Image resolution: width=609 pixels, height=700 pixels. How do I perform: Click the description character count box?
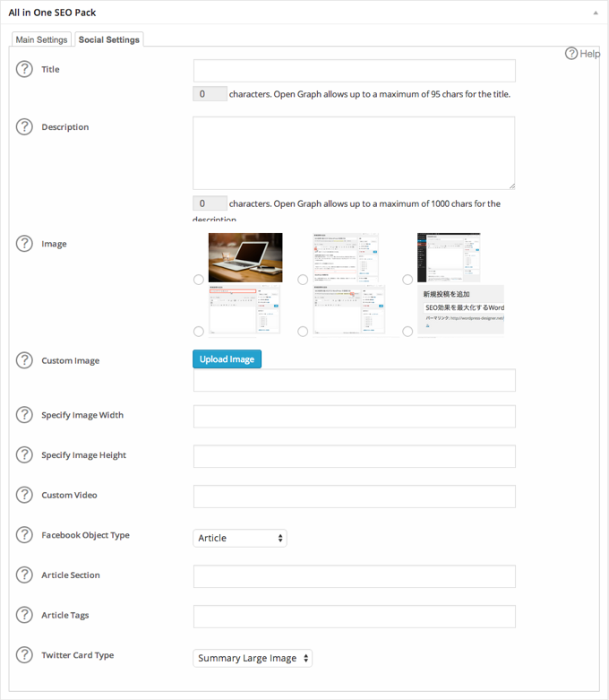[x=210, y=203]
